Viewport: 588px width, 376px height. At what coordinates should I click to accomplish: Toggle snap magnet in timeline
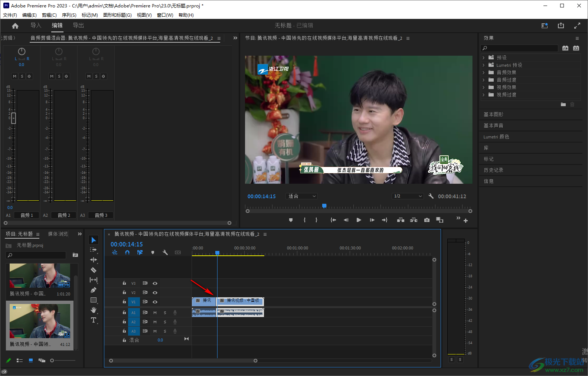[x=127, y=252]
